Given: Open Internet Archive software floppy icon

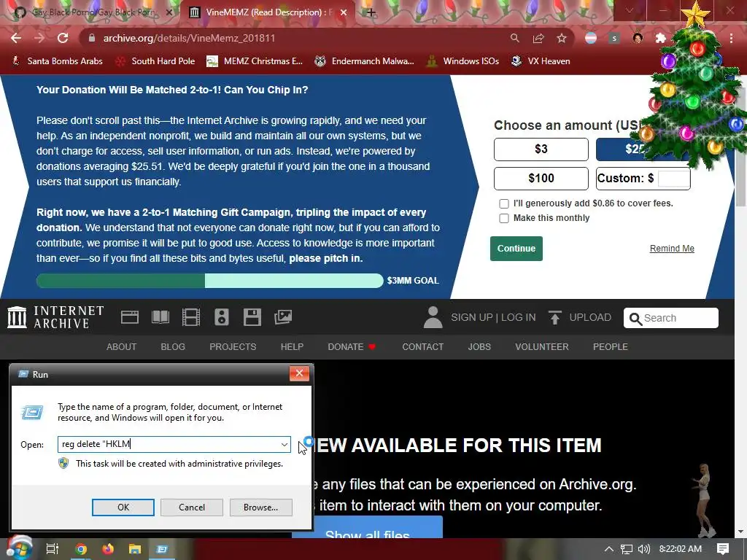Looking at the screenshot, I should click(252, 317).
